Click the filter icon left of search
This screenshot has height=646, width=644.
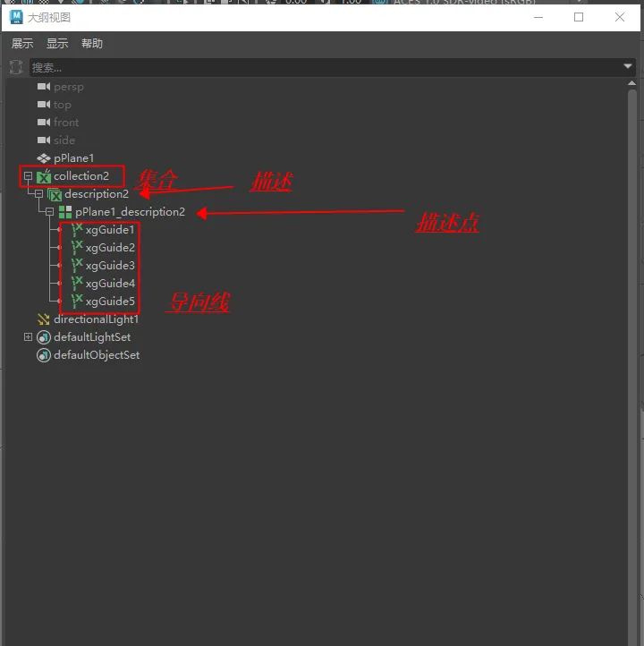click(x=15, y=67)
